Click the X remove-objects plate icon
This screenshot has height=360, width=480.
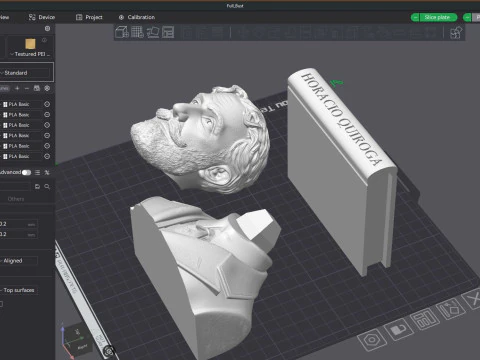tap(473, 299)
